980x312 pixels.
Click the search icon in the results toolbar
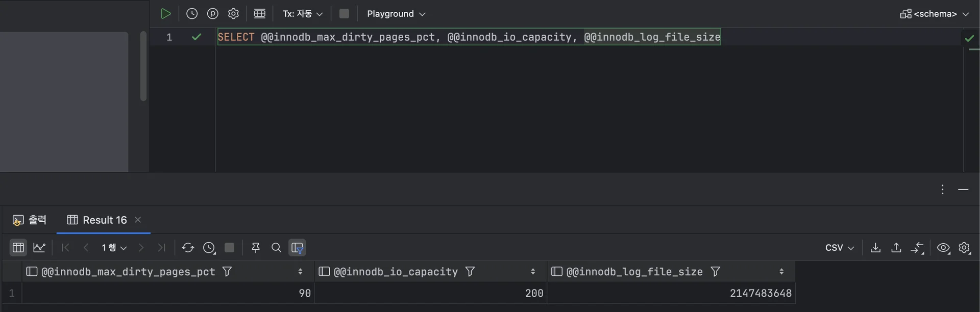[276, 248]
